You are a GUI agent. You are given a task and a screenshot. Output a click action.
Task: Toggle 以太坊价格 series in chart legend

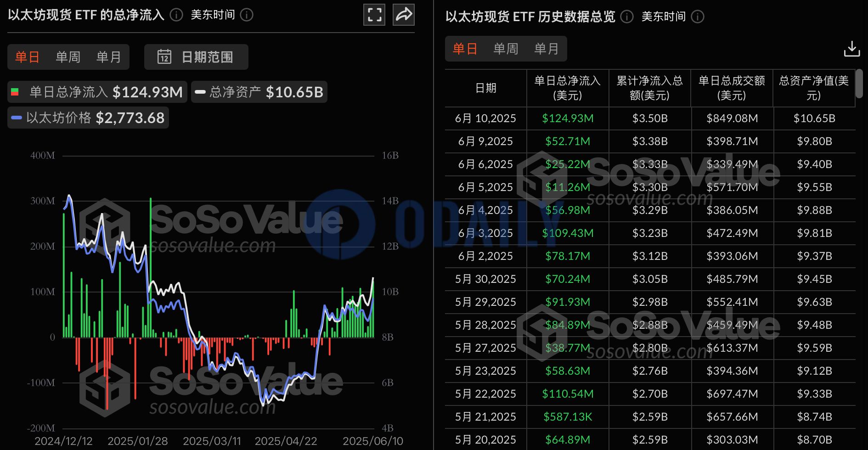(88, 118)
